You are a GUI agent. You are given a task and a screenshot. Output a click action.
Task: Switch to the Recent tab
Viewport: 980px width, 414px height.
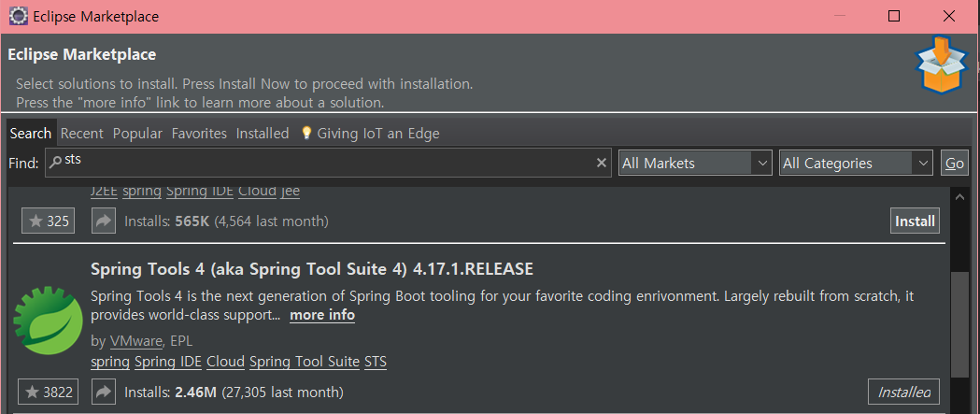click(x=82, y=134)
